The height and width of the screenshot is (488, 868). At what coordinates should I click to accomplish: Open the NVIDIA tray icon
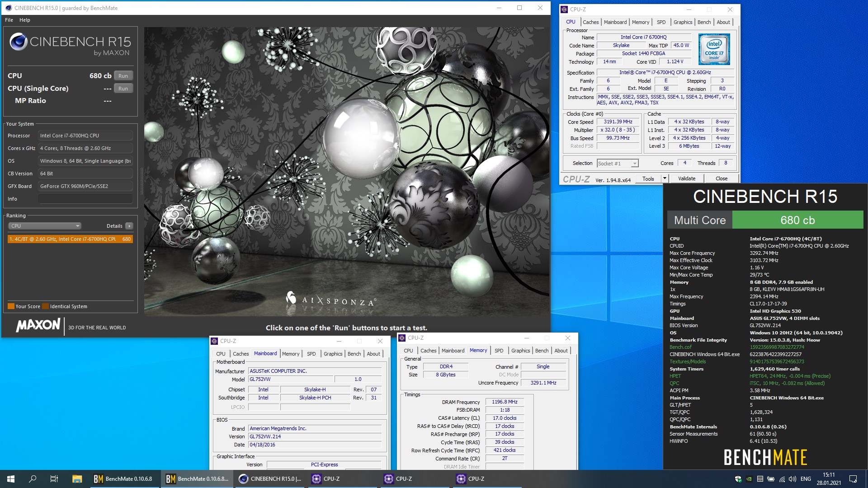coord(749,479)
